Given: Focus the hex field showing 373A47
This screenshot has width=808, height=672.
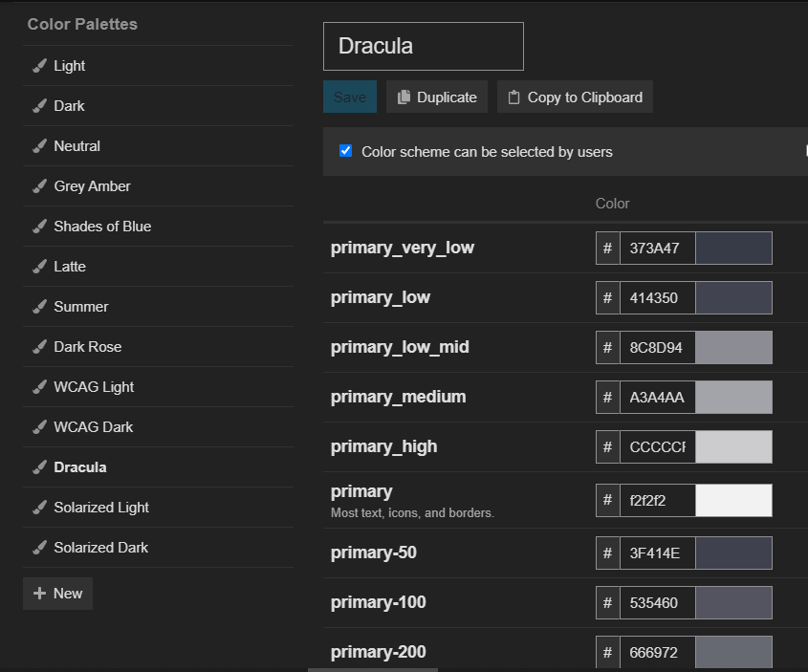Looking at the screenshot, I should 658,249.
